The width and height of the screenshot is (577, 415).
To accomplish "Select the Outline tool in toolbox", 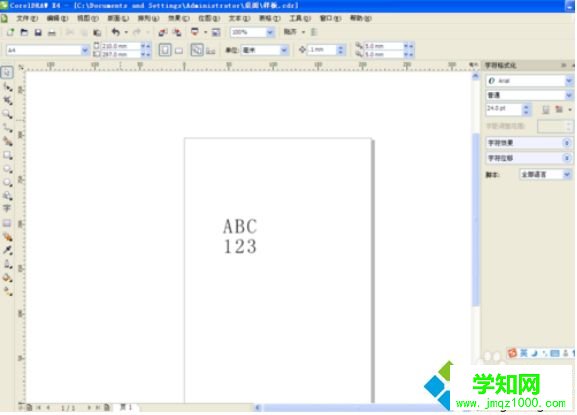I will click(7, 264).
